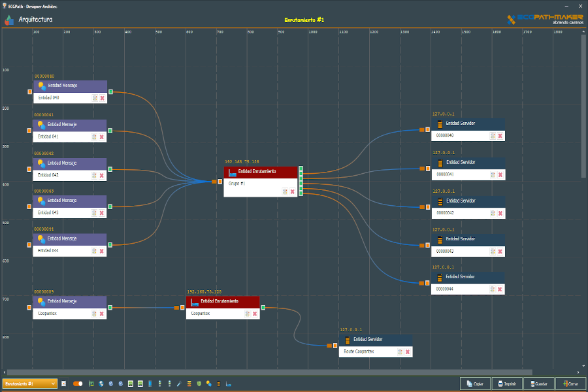The height and width of the screenshot is (392, 588).
Task: Click the first globe icon in bottom toolbar
Action: click(101, 384)
